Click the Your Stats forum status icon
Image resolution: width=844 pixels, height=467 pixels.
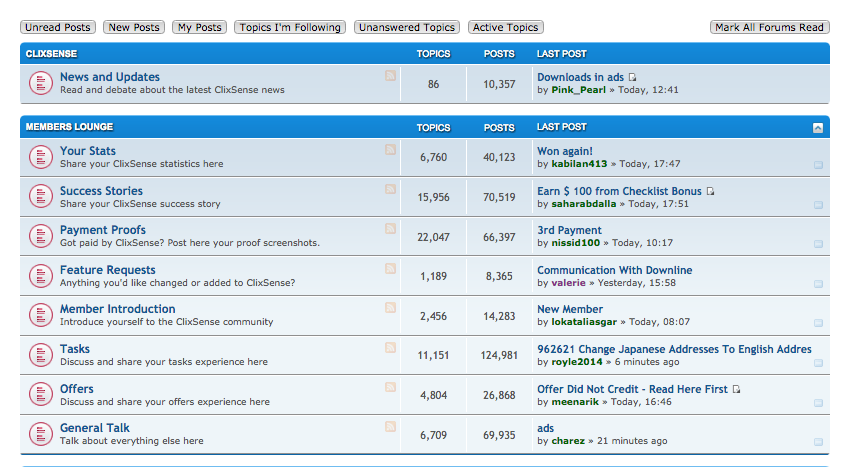click(40, 157)
